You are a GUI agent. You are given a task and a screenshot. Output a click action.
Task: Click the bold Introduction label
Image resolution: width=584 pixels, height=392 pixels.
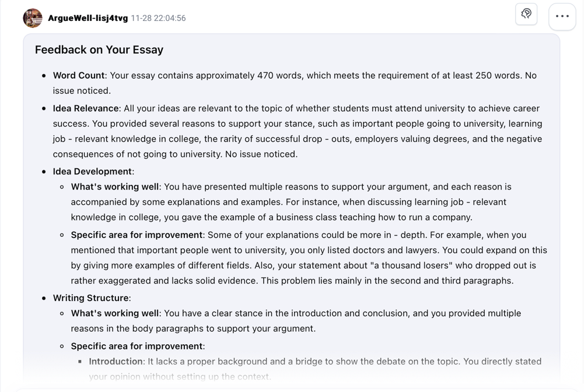(x=116, y=361)
